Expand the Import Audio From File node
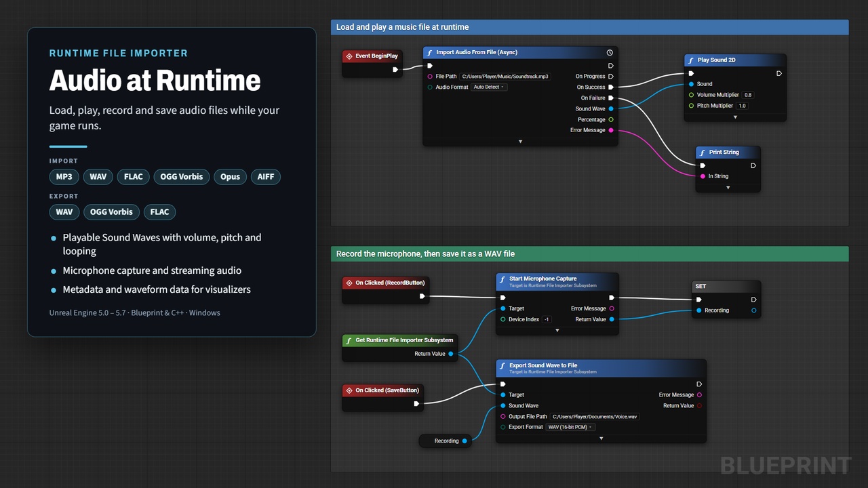Image resolution: width=868 pixels, height=488 pixels. (x=520, y=142)
